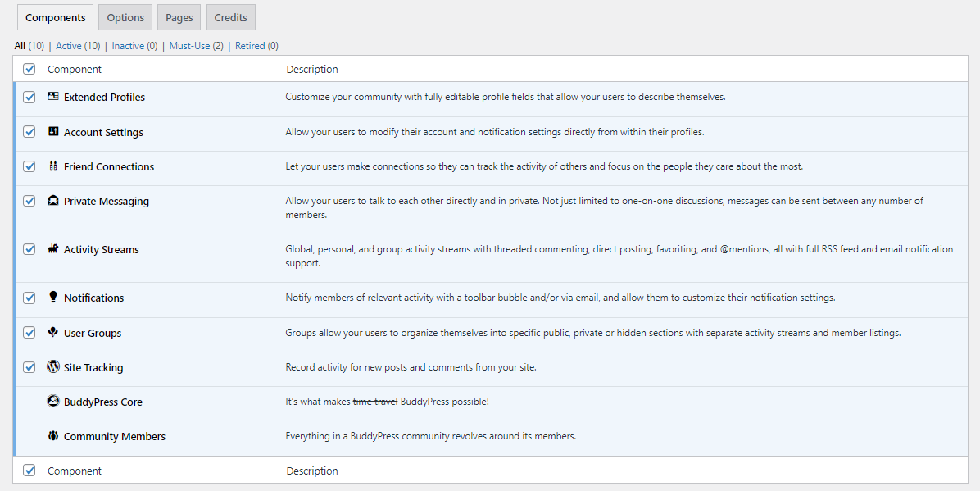Click the 'Record activity for new posts' description

(x=411, y=367)
